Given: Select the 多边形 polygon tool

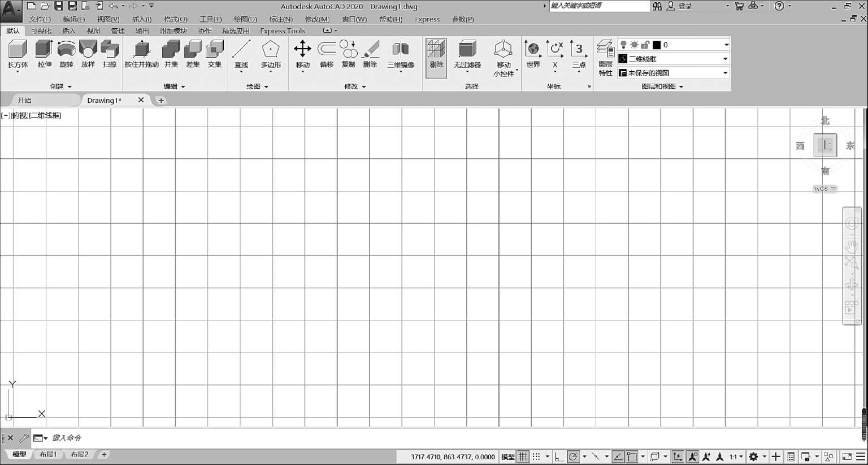Looking at the screenshot, I should [x=271, y=54].
